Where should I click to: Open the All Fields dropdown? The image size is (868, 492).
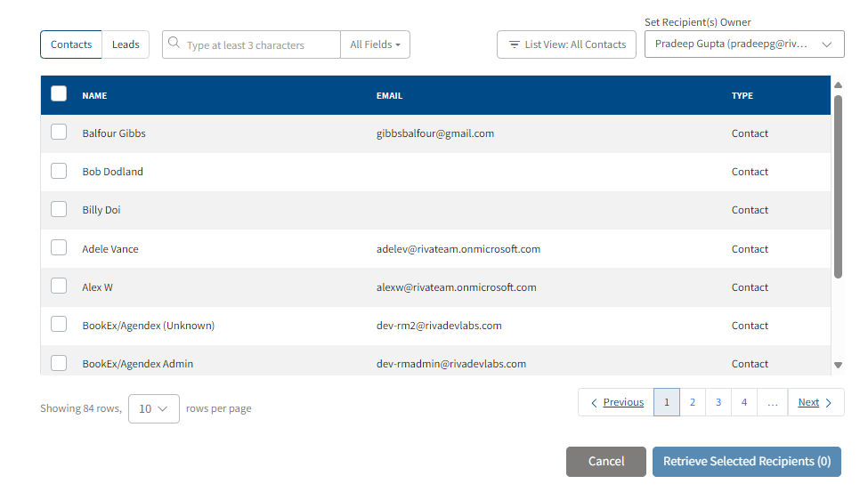coord(375,44)
